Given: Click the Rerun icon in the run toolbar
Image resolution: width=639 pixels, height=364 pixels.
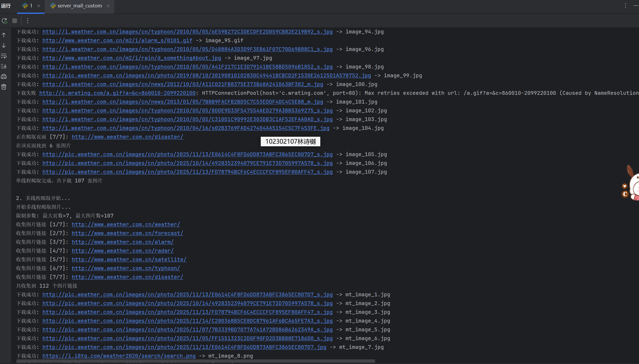Looking at the screenshot, I should coord(5,21).
